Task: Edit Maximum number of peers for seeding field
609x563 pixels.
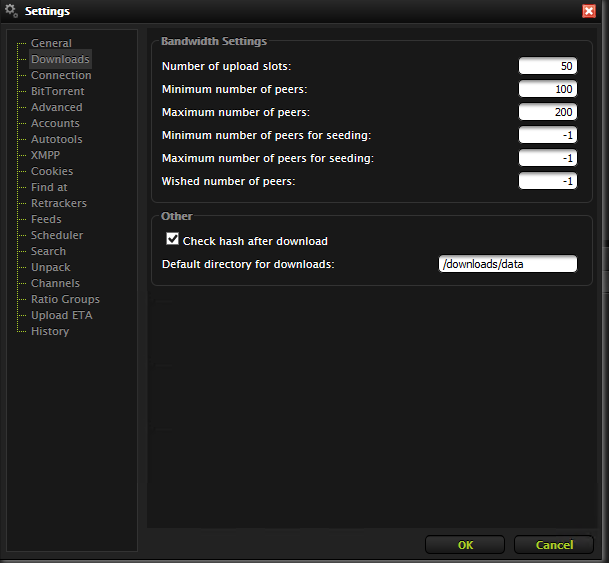Action: 548,158
